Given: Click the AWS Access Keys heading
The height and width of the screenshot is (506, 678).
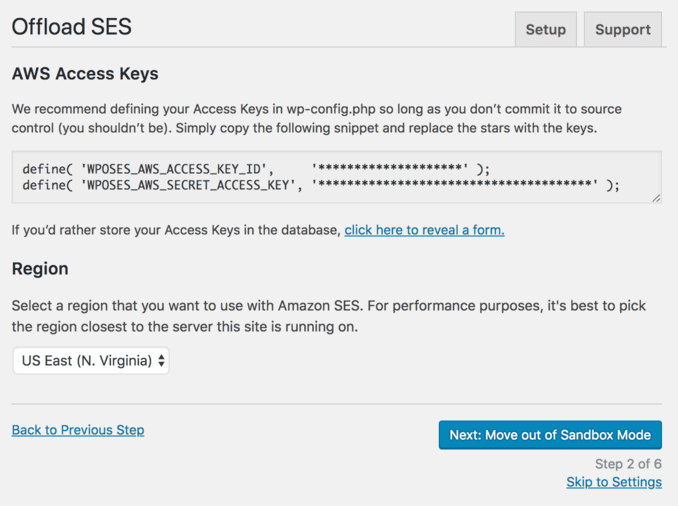Looking at the screenshot, I should [x=85, y=74].
